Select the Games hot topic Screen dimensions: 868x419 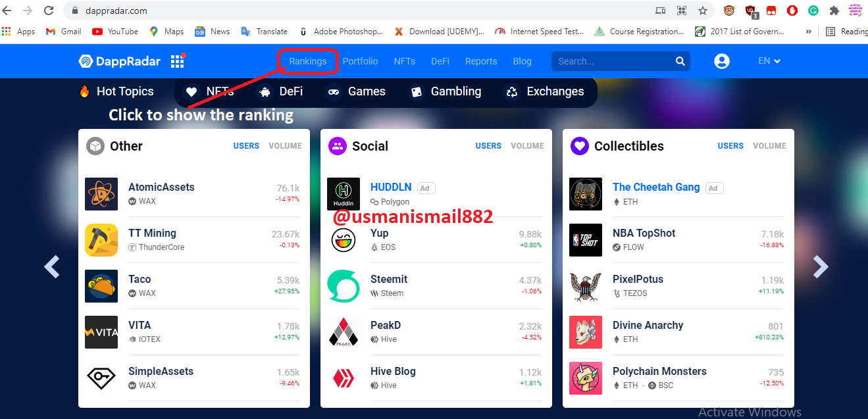[x=357, y=91]
